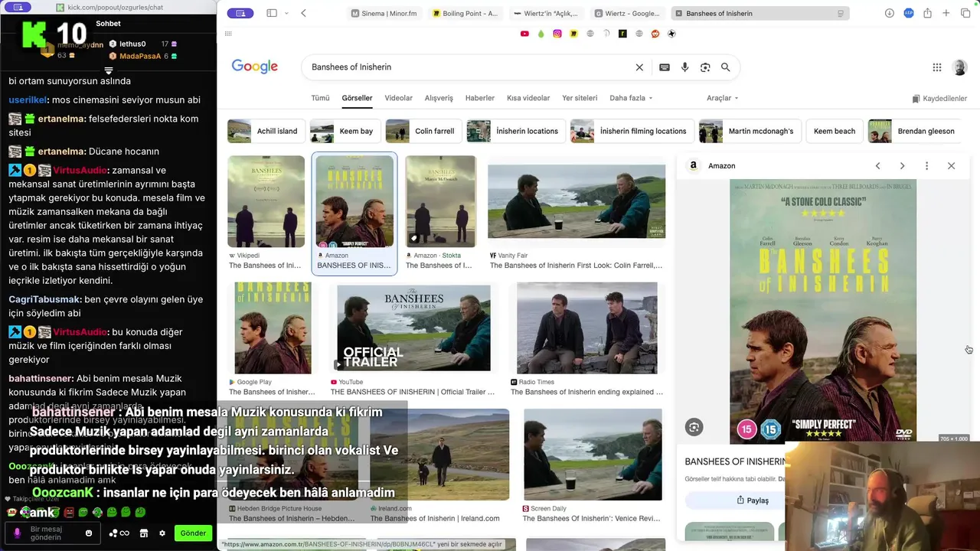This screenshot has width=980, height=551.
Task: Click the Kaydedilenler saved items link
Action: 939,99
